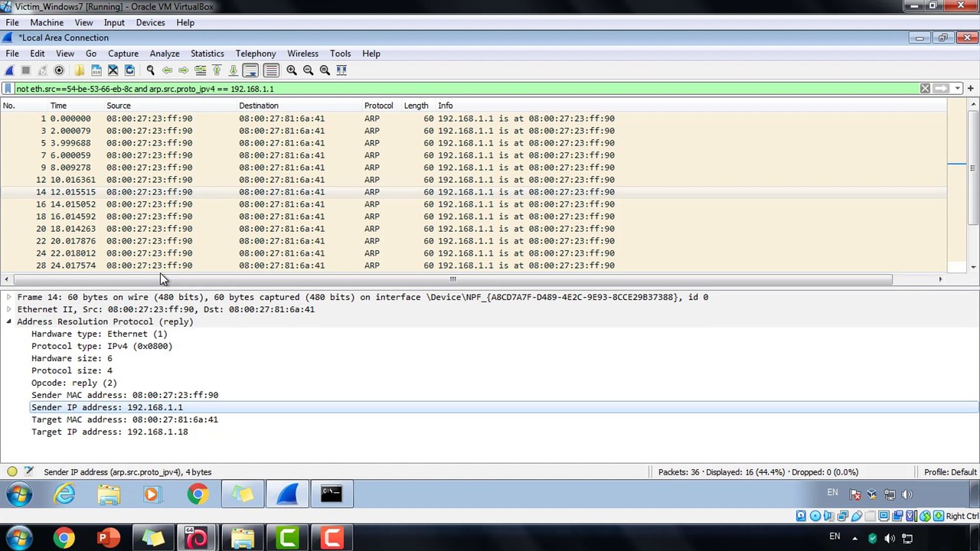
Task: Open capture file properties from the status bar
Action: point(29,472)
